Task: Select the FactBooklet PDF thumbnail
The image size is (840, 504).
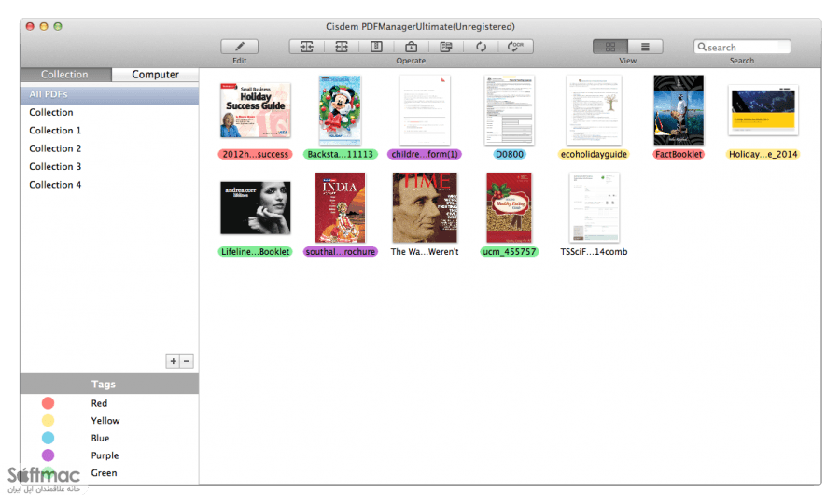Action: pos(679,110)
